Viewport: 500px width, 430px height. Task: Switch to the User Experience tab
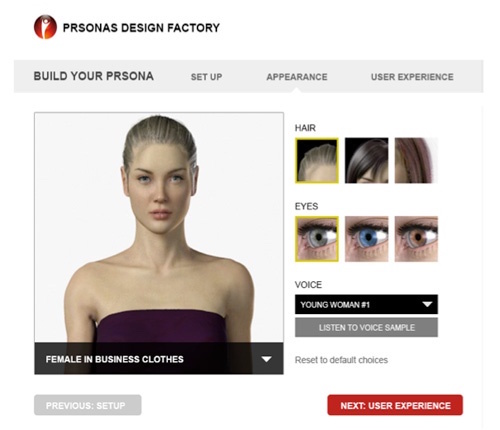pyautogui.click(x=412, y=77)
